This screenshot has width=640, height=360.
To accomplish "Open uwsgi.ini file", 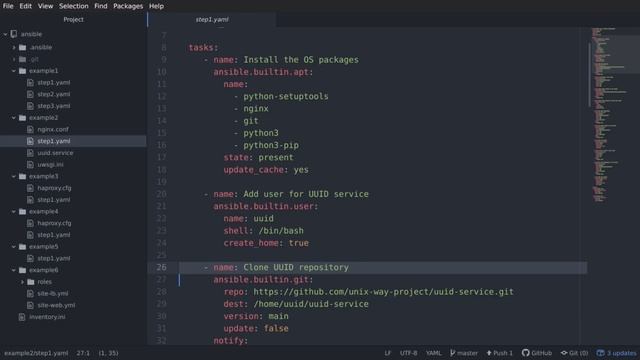I will pyautogui.click(x=50, y=165).
